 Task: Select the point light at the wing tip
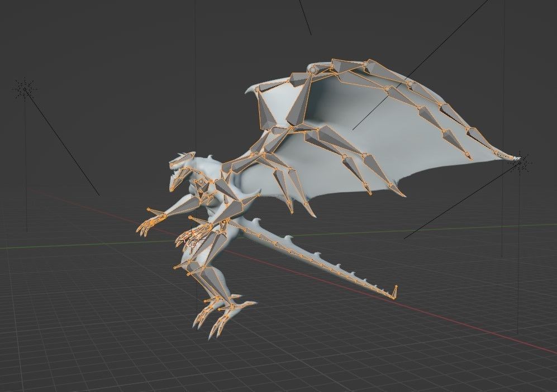pyautogui.click(x=520, y=163)
